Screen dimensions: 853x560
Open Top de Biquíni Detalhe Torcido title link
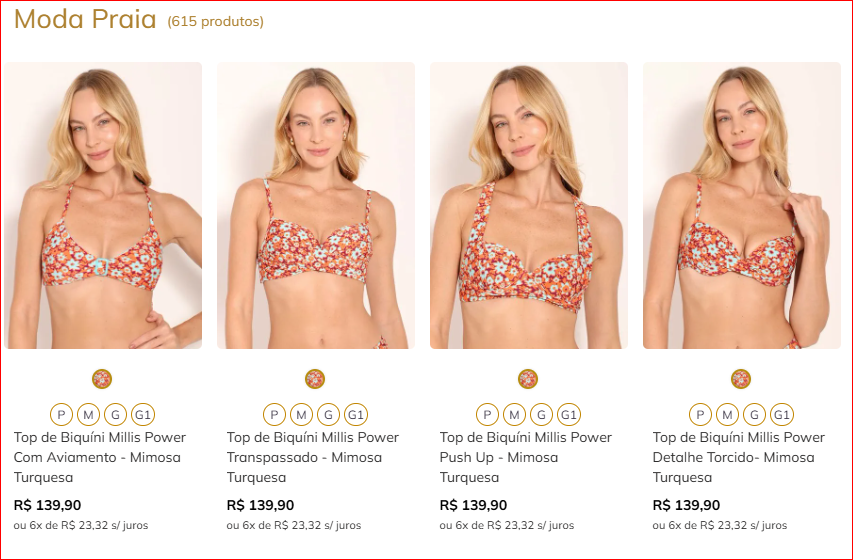point(739,457)
